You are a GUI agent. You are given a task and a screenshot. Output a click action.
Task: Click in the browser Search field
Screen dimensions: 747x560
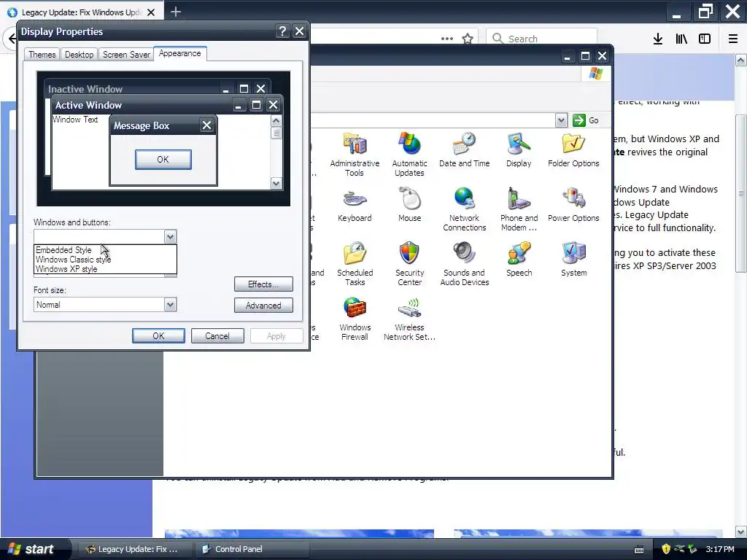[x=541, y=39]
